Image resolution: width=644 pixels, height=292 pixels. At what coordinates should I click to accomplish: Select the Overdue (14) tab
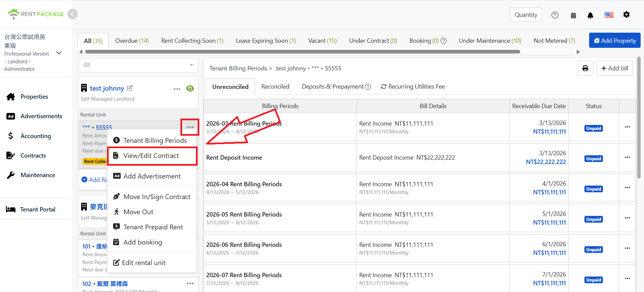tap(132, 41)
